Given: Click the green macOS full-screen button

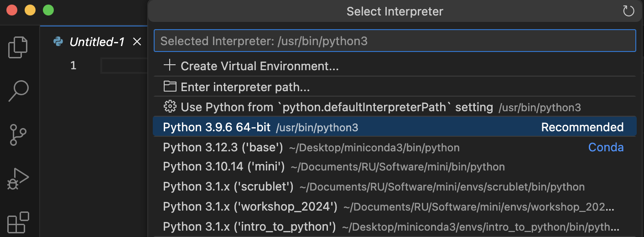Looking at the screenshot, I should point(48,10).
